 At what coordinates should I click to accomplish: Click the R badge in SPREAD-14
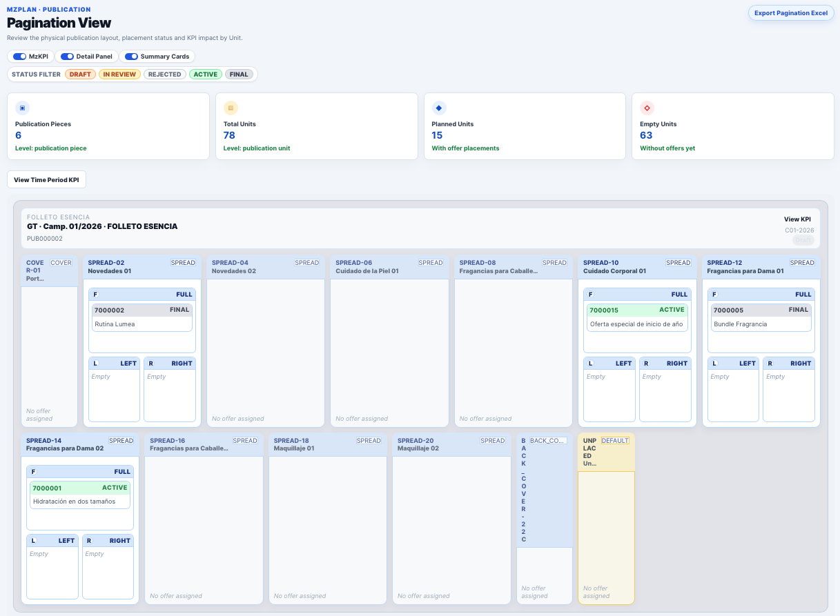[89, 541]
